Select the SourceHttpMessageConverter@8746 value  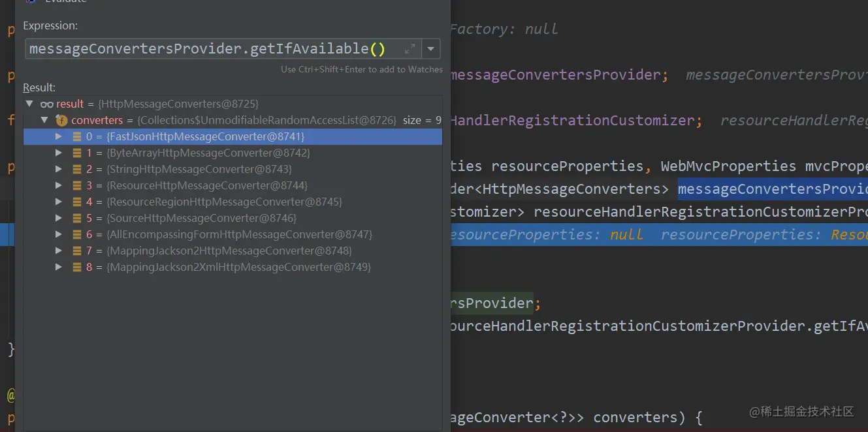pyautogui.click(x=201, y=218)
